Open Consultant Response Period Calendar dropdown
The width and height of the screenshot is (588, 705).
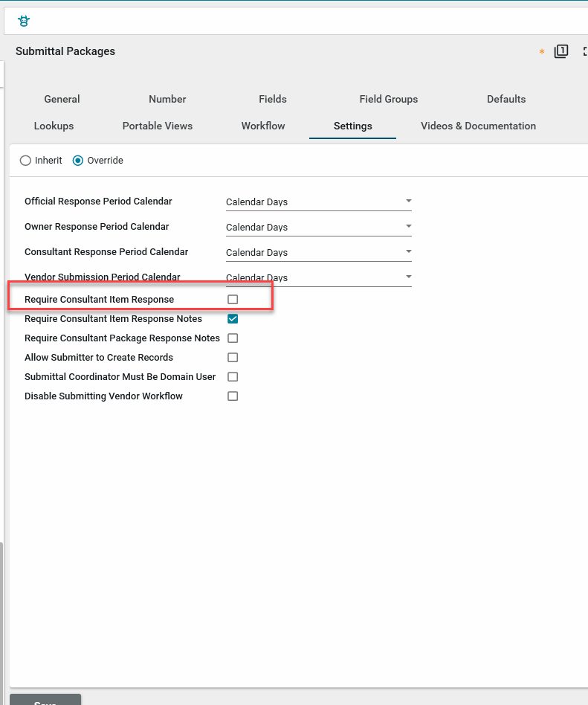[x=318, y=252]
